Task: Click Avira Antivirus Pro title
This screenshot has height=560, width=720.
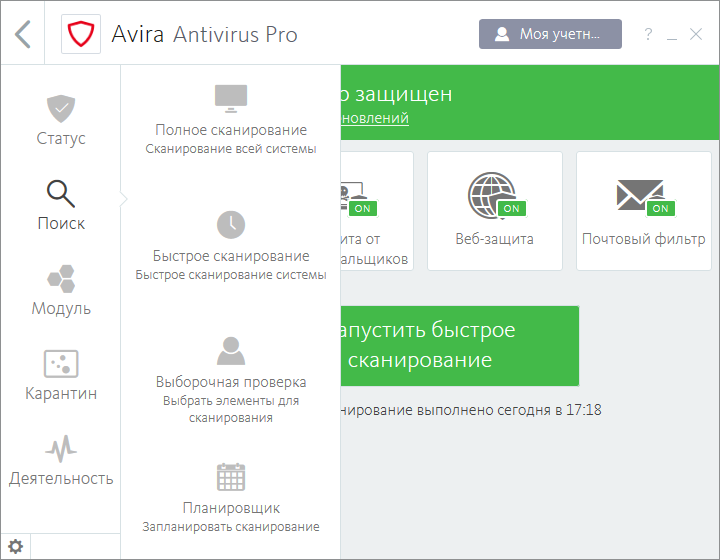Action: [x=204, y=34]
